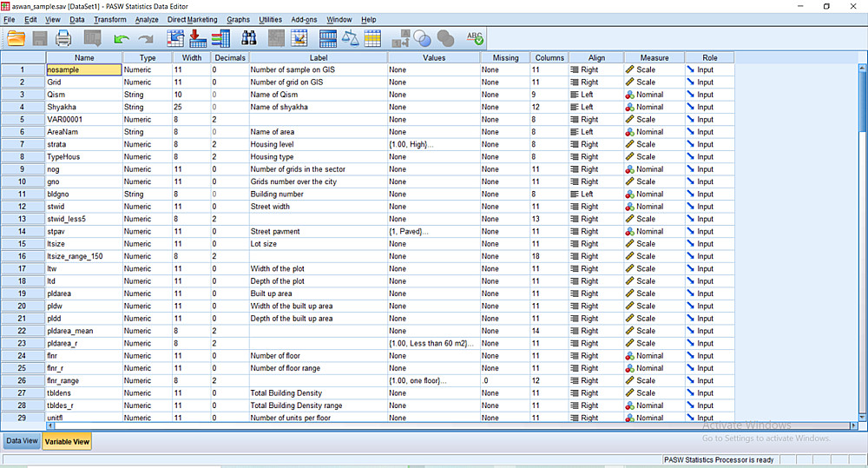The width and height of the screenshot is (868, 468).
Task: Click the Type cell String for AreaNam
Action: click(x=148, y=132)
